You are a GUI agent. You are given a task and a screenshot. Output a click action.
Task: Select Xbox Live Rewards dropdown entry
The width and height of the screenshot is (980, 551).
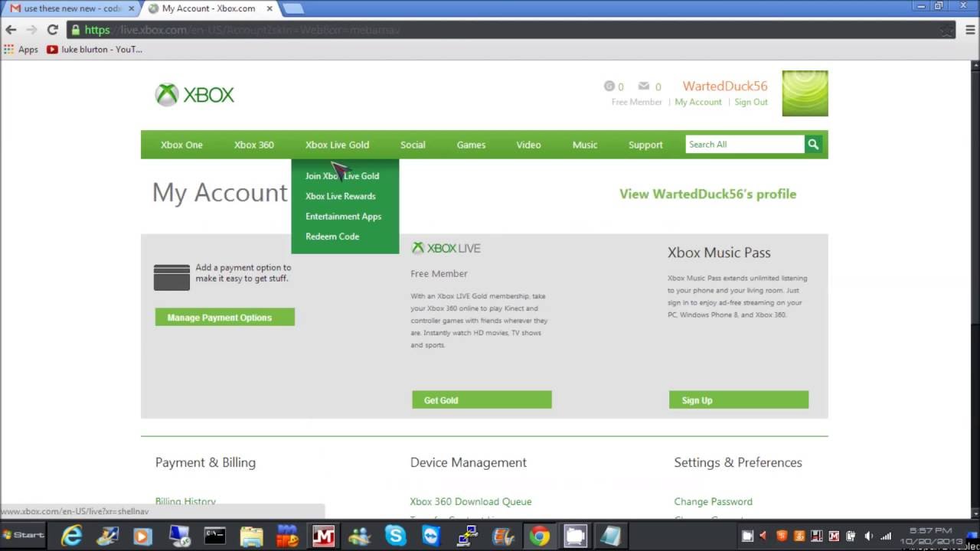pyautogui.click(x=341, y=196)
